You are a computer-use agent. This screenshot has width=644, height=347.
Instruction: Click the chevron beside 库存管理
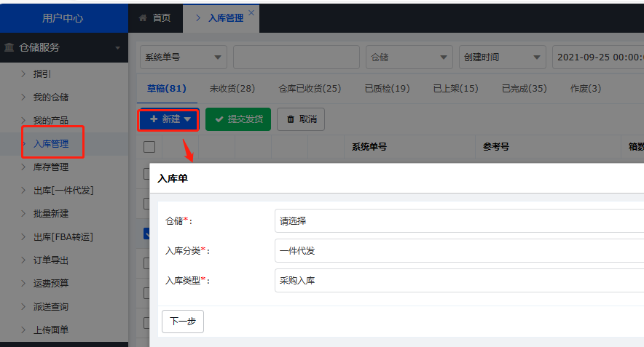click(x=23, y=167)
